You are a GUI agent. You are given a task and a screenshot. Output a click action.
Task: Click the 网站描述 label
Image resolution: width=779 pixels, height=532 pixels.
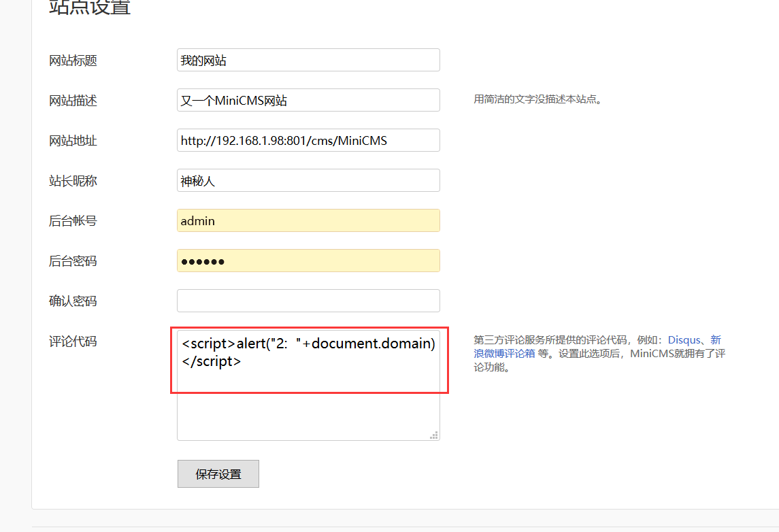[x=73, y=101]
